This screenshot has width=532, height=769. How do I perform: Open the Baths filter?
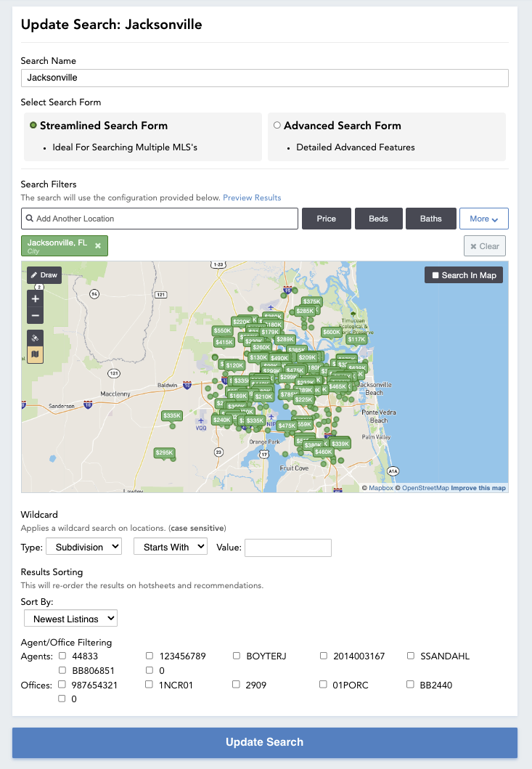431,219
